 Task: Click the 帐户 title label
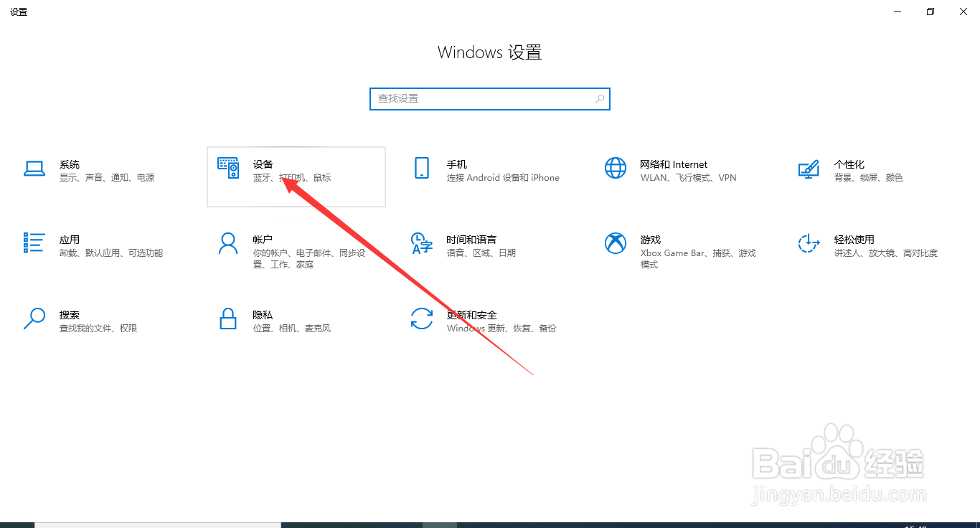(263, 240)
